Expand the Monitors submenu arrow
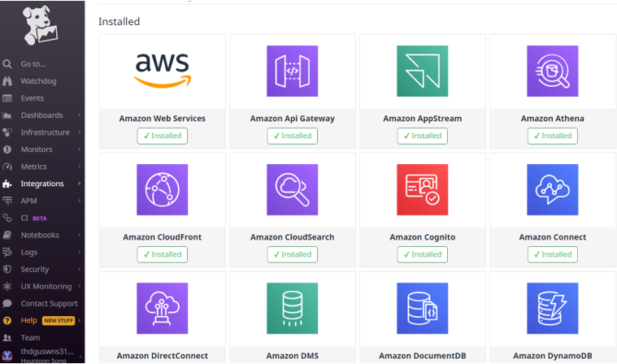 80,149
